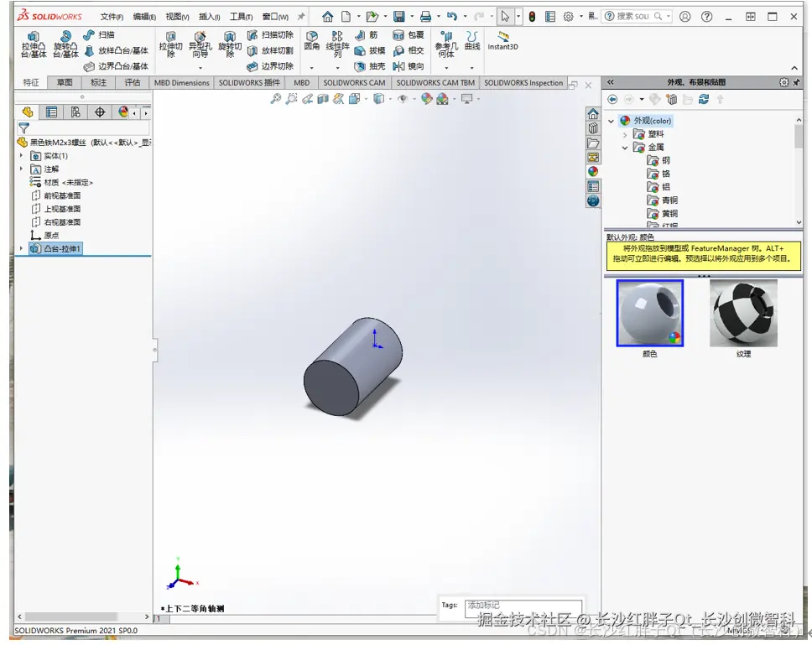Choose the 筋 rib tool

tap(366, 34)
